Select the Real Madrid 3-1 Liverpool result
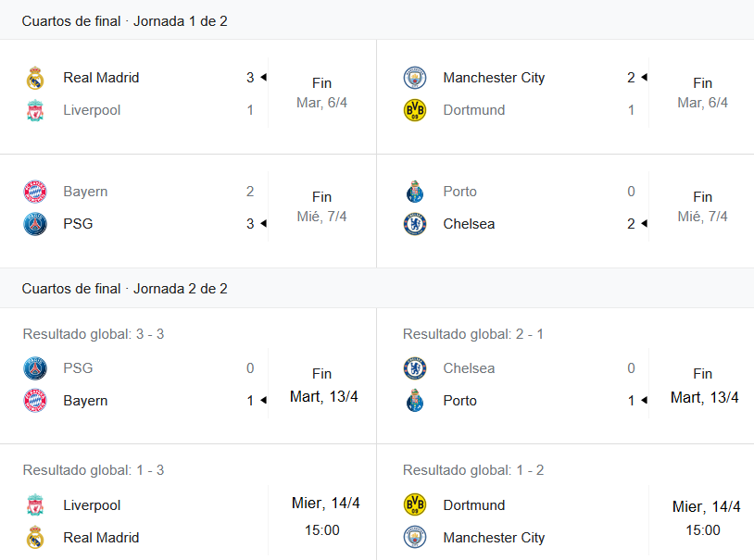The width and height of the screenshot is (754, 560). [x=188, y=96]
